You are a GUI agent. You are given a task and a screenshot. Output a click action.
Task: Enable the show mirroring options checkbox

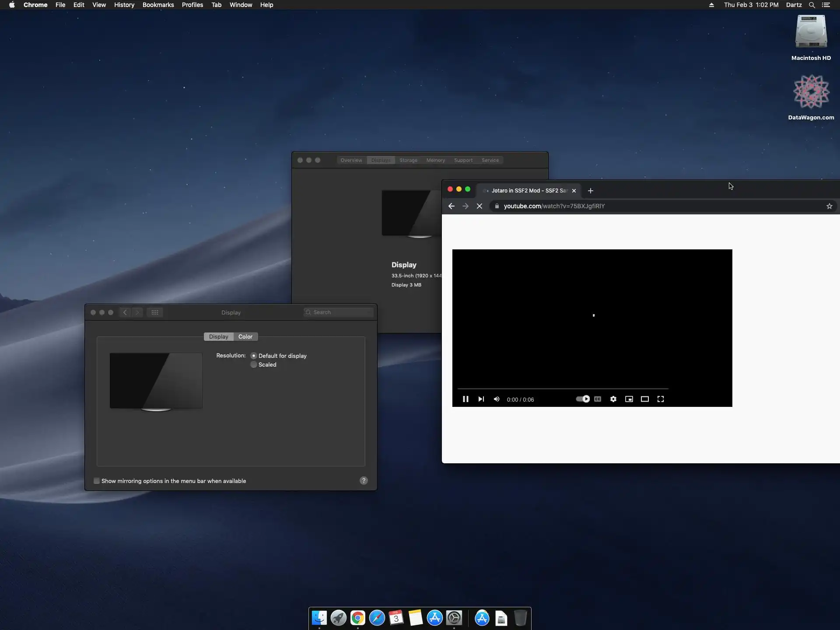coord(97,481)
